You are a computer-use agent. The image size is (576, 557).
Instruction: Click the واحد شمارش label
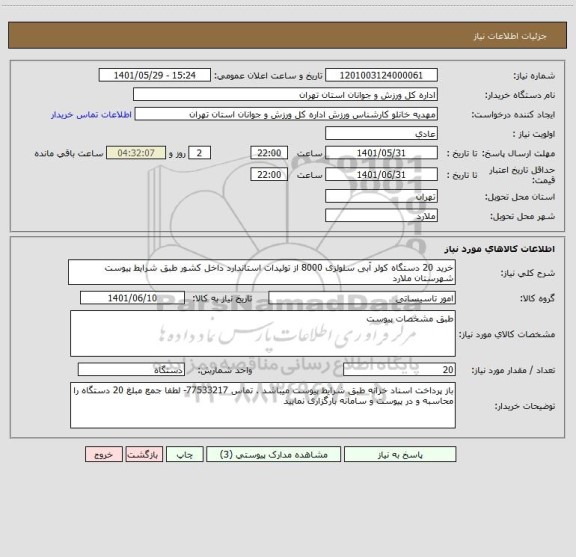225,370
